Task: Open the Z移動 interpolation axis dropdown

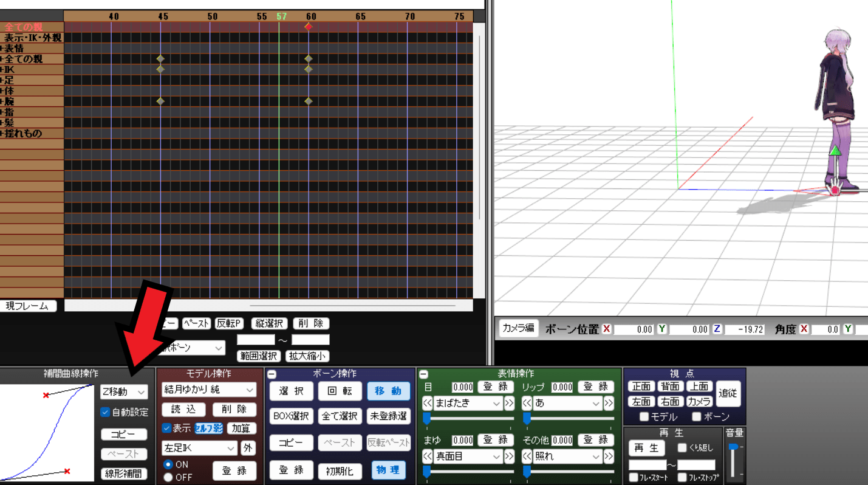Action: (124, 392)
